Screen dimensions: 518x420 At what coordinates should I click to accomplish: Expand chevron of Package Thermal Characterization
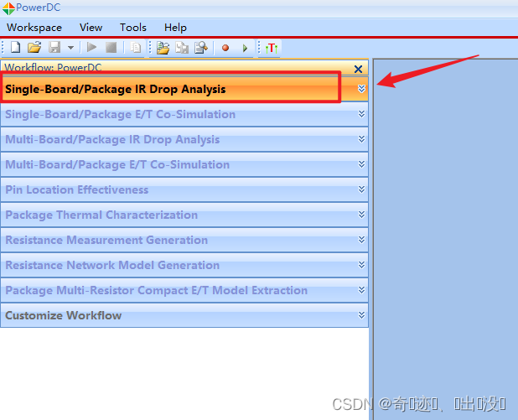tap(361, 215)
